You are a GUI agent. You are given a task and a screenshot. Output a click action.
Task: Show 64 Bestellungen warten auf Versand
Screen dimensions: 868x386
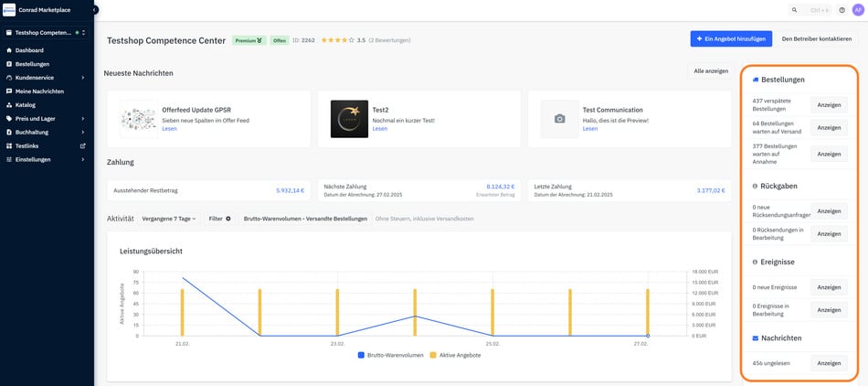tap(829, 127)
